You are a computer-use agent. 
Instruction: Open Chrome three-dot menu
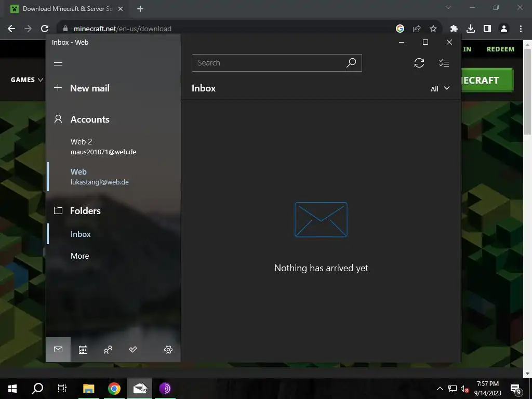(x=521, y=29)
